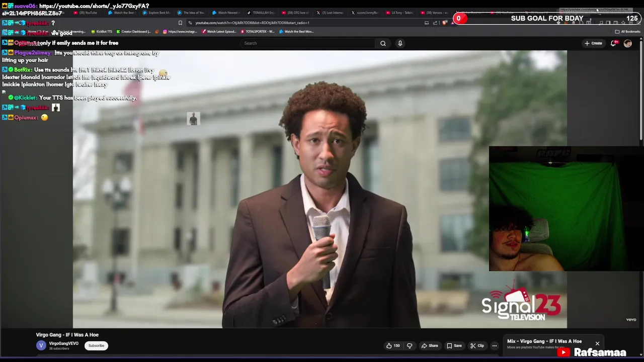Focus the YouTube Search field
644x362 pixels.
(x=308, y=43)
